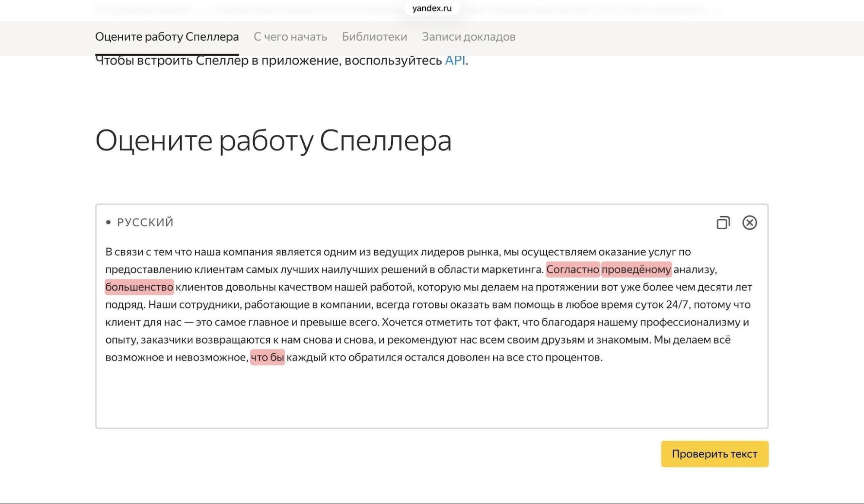
Task: Click the highlighted phrase что бы
Action: click(x=268, y=357)
